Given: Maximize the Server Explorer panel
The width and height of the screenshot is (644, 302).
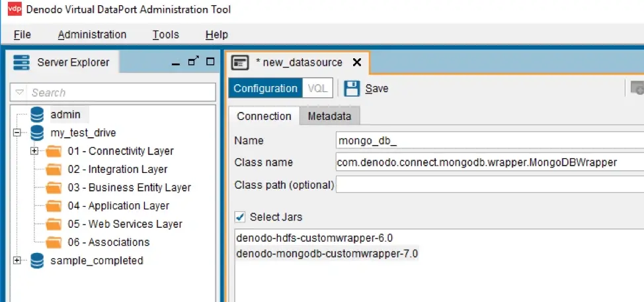Looking at the screenshot, I should [x=210, y=62].
